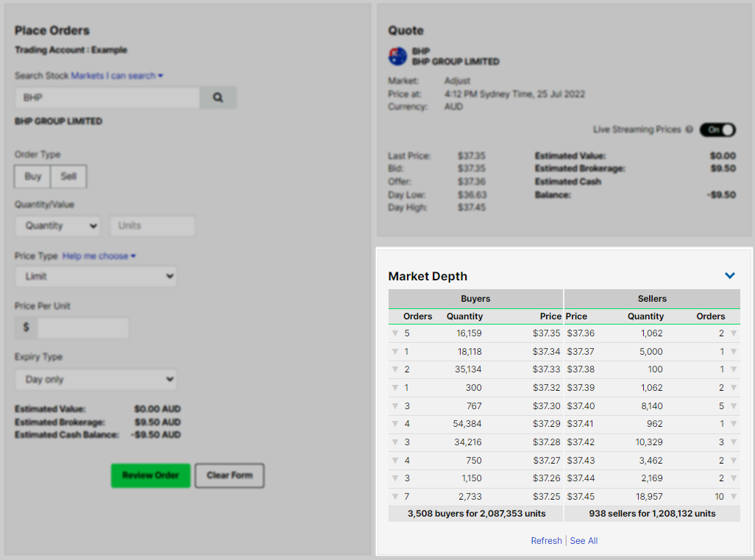Expand buyer row at price $37.25
This screenshot has width=755, height=560.
click(395, 497)
